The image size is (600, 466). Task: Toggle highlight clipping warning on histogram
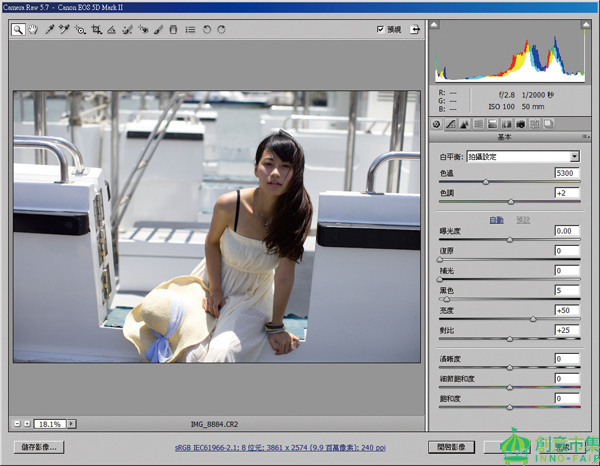[x=586, y=24]
